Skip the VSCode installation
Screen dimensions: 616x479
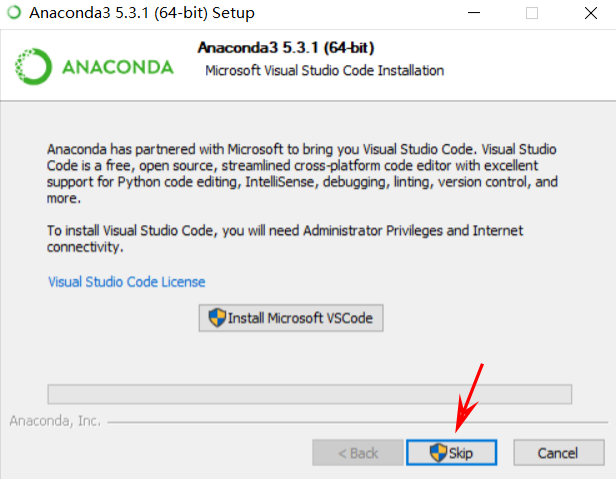(451, 453)
